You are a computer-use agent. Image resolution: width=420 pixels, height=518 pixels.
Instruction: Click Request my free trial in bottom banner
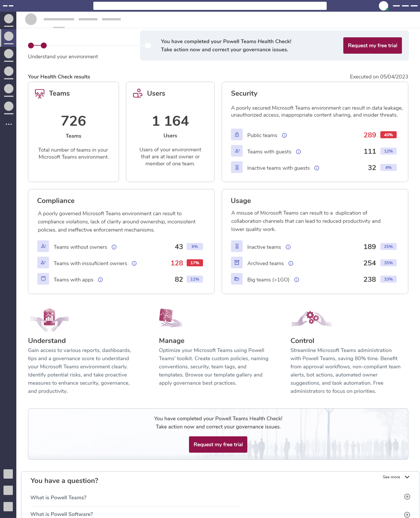coord(218,444)
